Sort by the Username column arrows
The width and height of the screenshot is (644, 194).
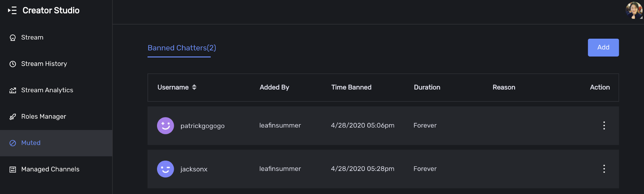[x=194, y=87]
